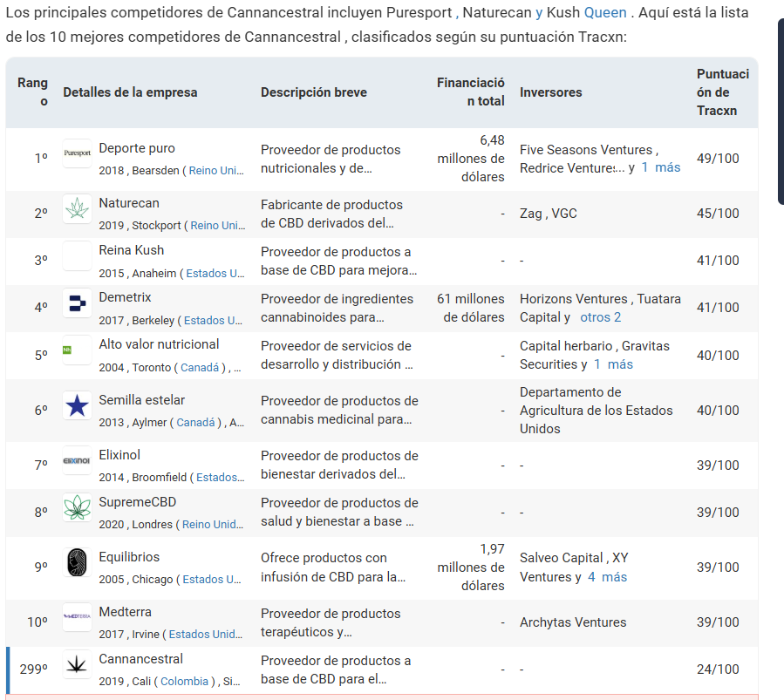Click the Semilla estelar blue star logo
This screenshot has height=700, width=784.
[77, 405]
